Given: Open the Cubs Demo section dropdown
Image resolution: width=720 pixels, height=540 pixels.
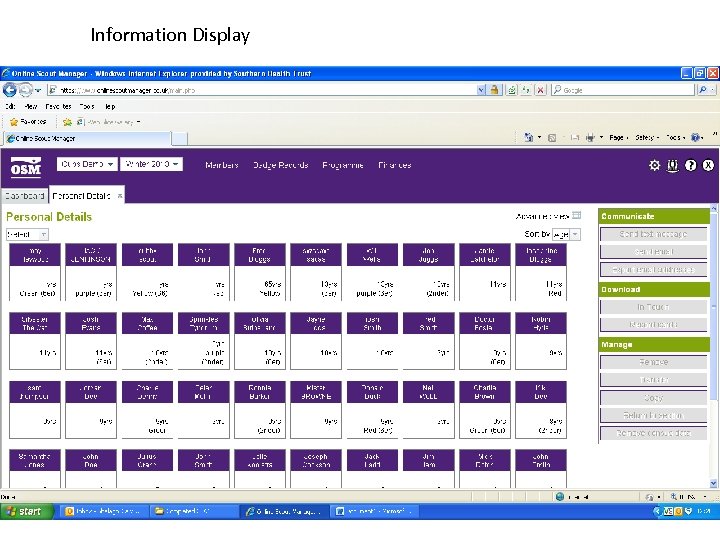Looking at the screenshot, I should pos(87,164).
